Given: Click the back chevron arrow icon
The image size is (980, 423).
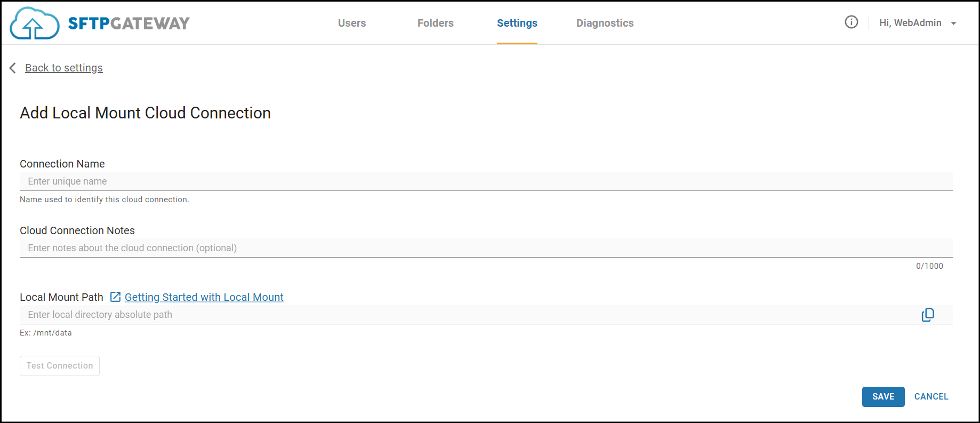Looking at the screenshot, I should click(x=13, y=68).
